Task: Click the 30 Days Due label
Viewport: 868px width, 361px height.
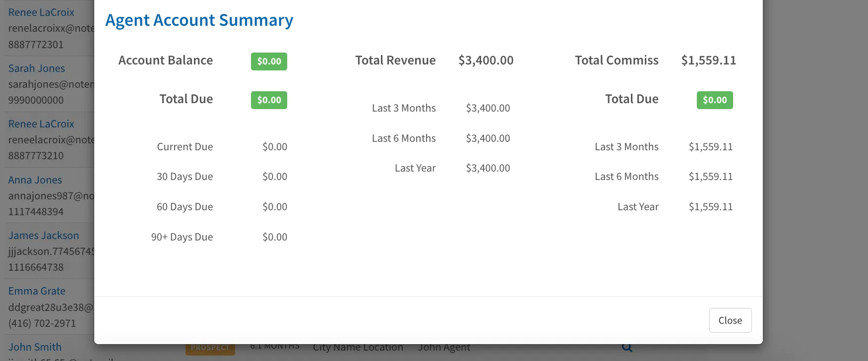Action: click(185, 177)
